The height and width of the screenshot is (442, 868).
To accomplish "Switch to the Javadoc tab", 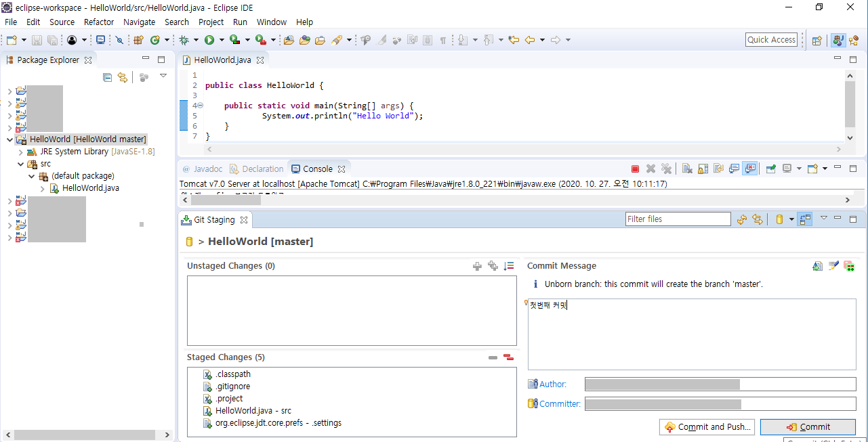I will (x=202, y=169).
